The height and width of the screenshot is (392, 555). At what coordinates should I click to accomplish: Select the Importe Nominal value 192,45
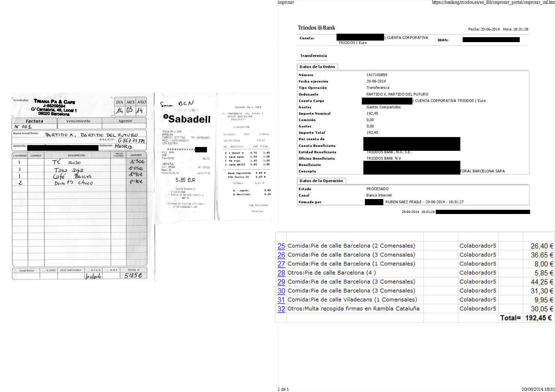point(372,113)
